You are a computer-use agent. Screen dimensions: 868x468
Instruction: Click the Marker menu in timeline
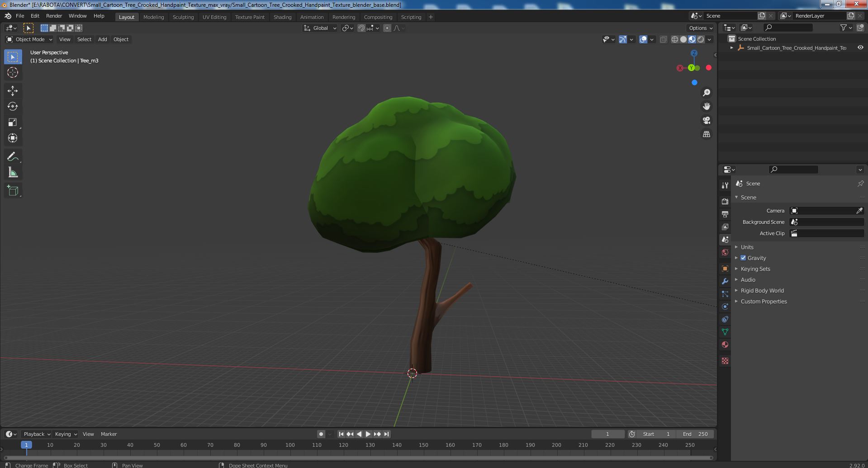pos(109,434)
